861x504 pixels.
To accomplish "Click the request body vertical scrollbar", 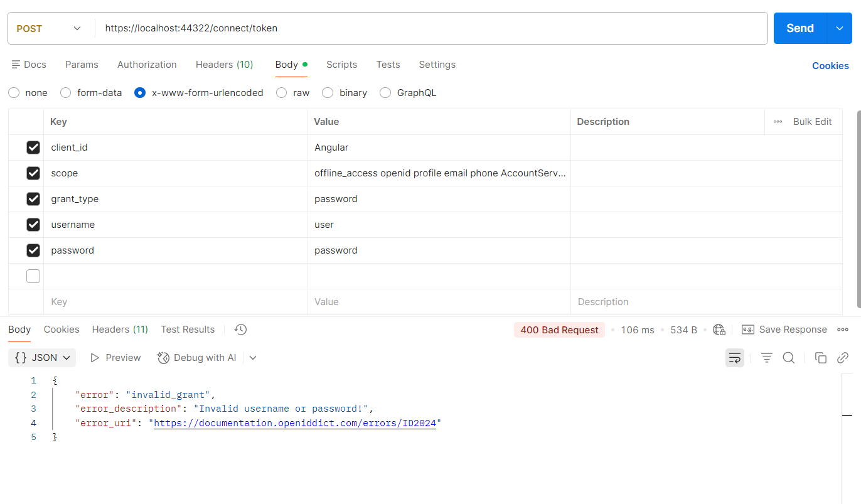I will click(858, 207).
